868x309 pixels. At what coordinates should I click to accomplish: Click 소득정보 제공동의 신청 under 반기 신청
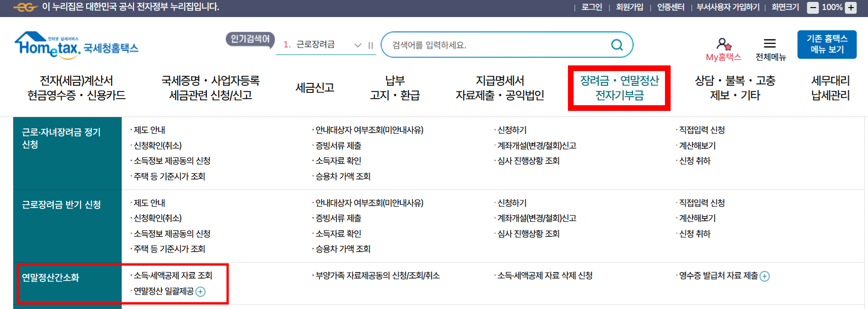point(172,234)
